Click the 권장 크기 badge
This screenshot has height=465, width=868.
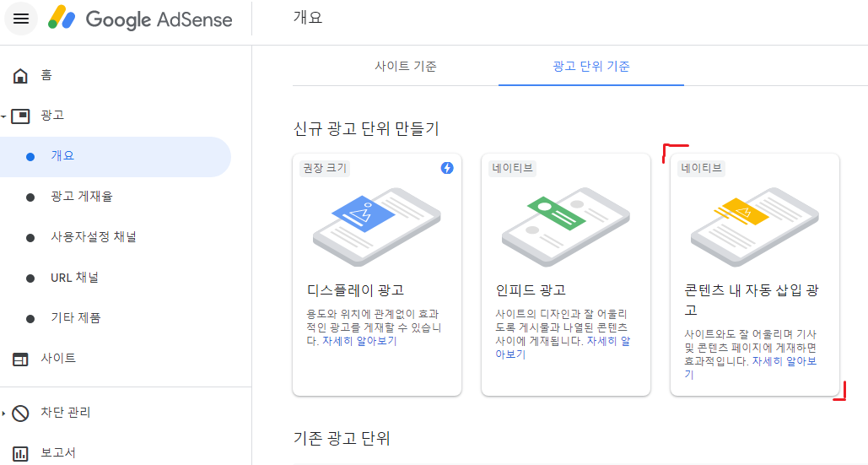[x=325, y=168]
